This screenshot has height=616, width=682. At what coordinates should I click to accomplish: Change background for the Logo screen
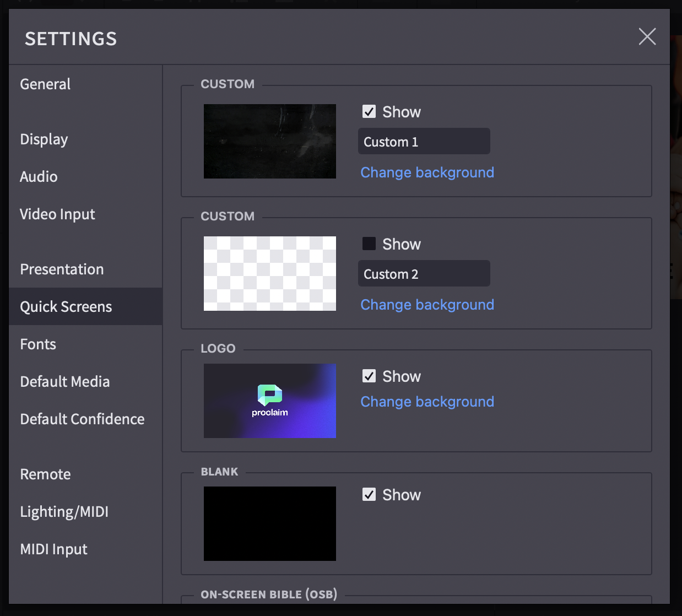427,402
